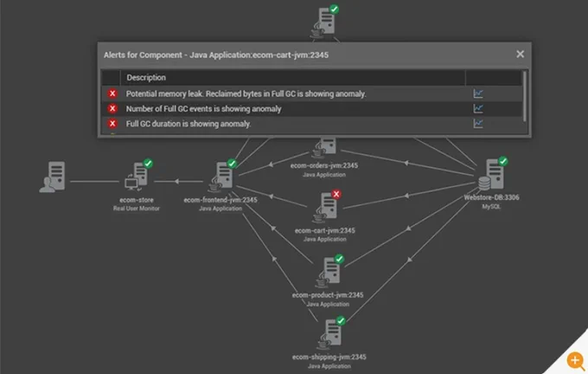The height and width of the screenshot is (374, 588).
Task: Click green status badge on topmost server node
Action: click(334, 10)
